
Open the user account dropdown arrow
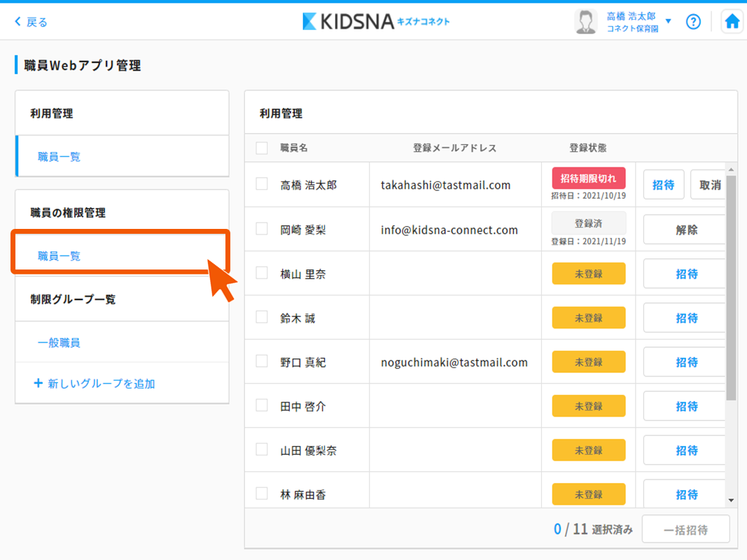(x=668, y=22)
